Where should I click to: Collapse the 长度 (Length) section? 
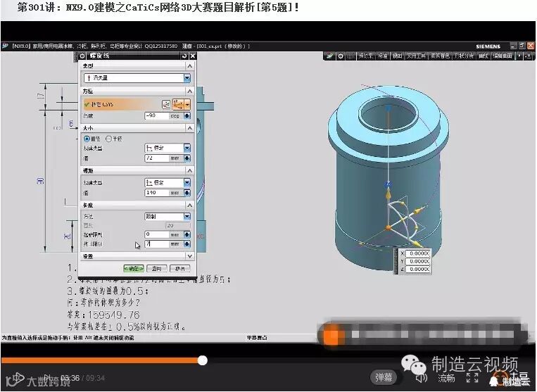point(190,205)
